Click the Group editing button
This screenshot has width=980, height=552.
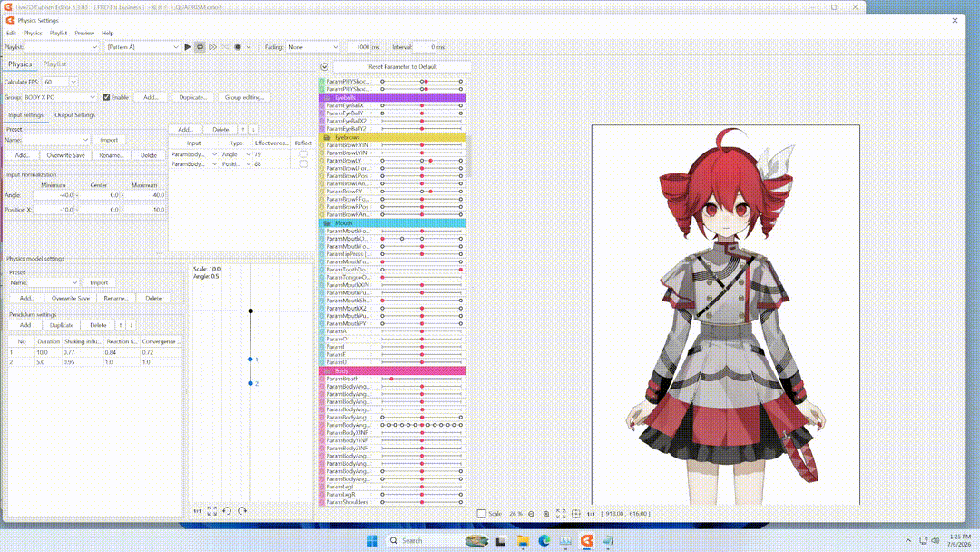[x=244, y=97]
